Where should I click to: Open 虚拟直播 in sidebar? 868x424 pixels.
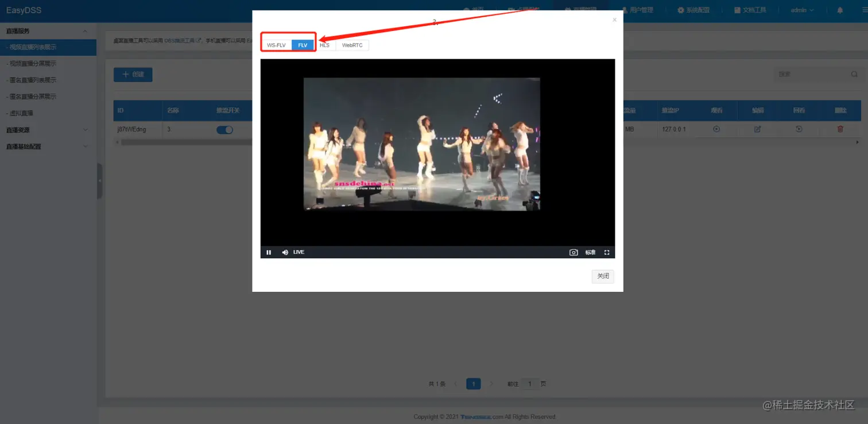pos(48,113)
